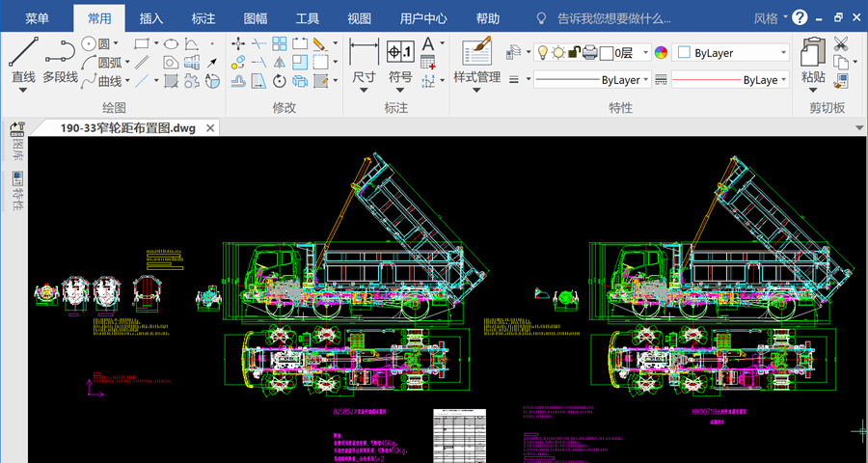
Task: Toggle layer freeze sun icon
Action: click(x=558, y=53)
